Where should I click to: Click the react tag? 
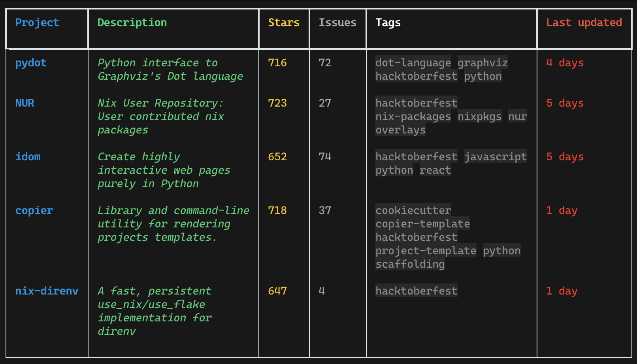(435, 170)
